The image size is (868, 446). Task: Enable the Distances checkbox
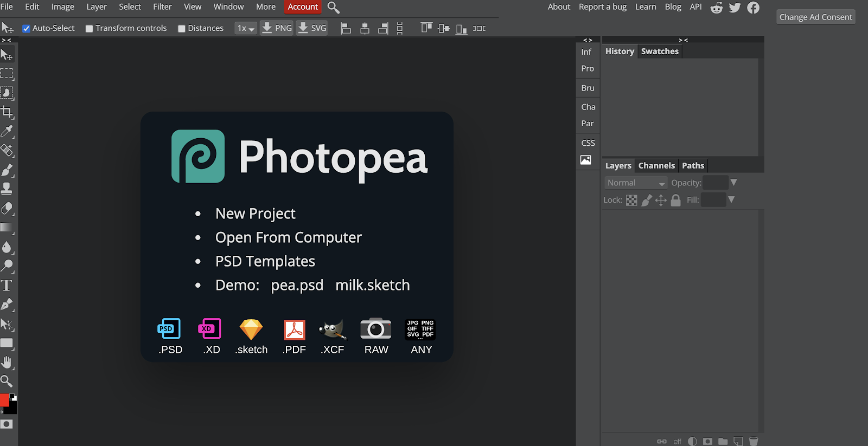pos(182,29)
